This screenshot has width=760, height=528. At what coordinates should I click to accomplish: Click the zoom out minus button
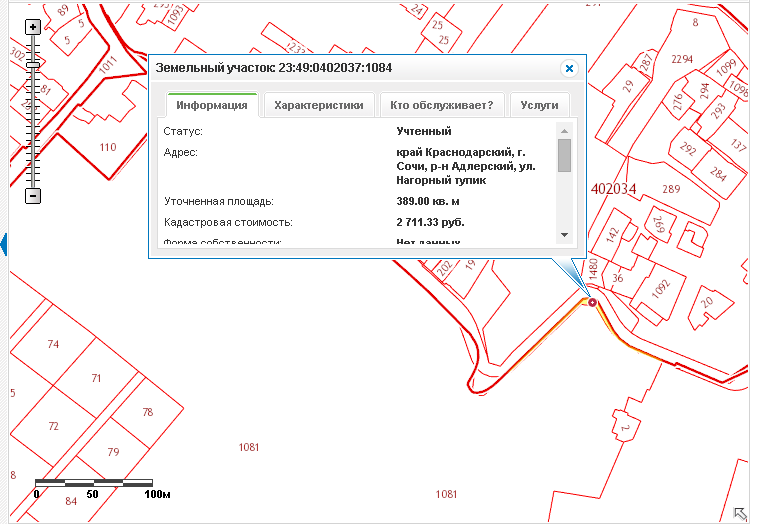(33, 196)
